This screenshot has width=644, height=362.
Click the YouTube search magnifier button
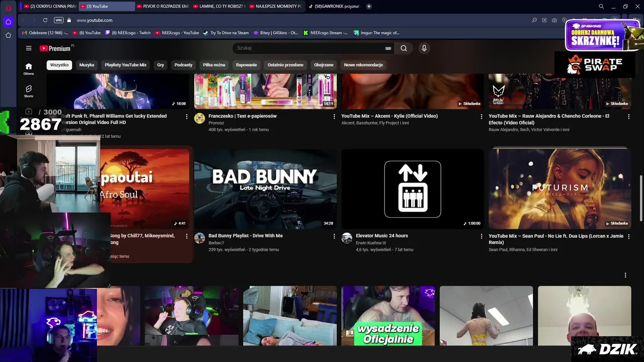pyautogui.click(x=404, y=48)
